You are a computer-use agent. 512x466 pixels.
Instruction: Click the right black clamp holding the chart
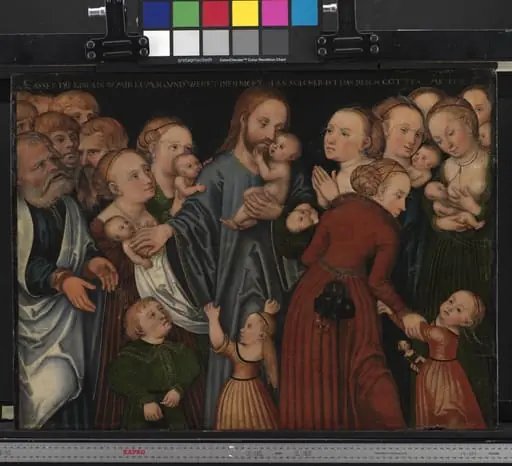[x=347, y=31]
